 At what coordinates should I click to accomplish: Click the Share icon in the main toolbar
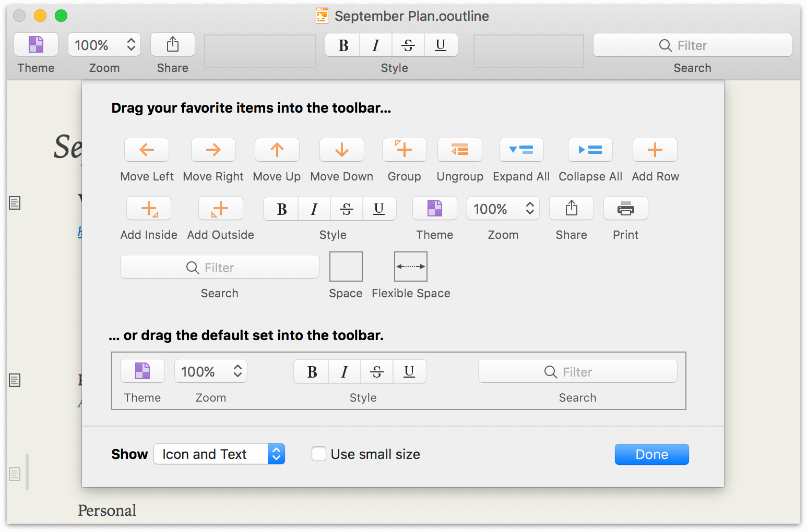click(x=173, y=45)
